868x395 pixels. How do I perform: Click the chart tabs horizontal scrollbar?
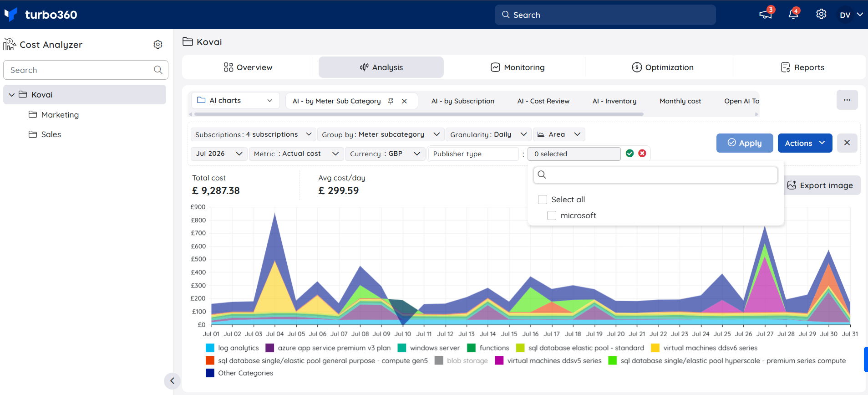[419, 114]
